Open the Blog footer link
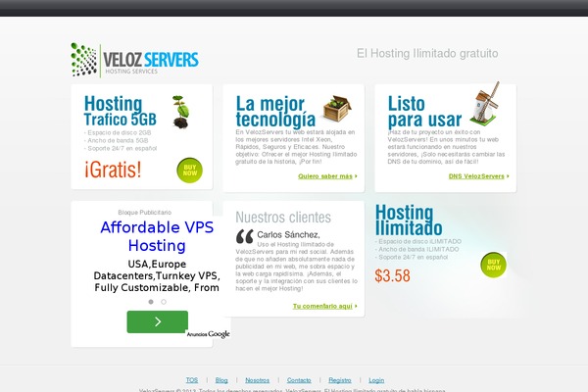Image resolution: width=588 pixels, height=392 pixels. click(x=221, y=380)
